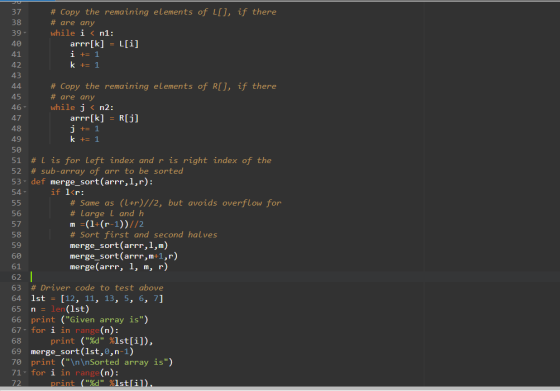This screenshot has height=391, width=560.
Task: Click line number 62 in gutter
Action: point(16,277)
